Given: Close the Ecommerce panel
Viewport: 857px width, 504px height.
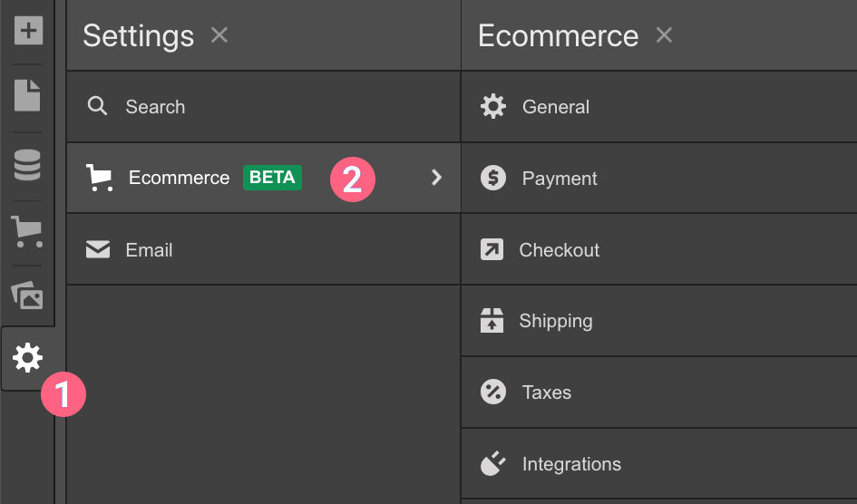Looking at the screenshot, I should pos(664,35).
